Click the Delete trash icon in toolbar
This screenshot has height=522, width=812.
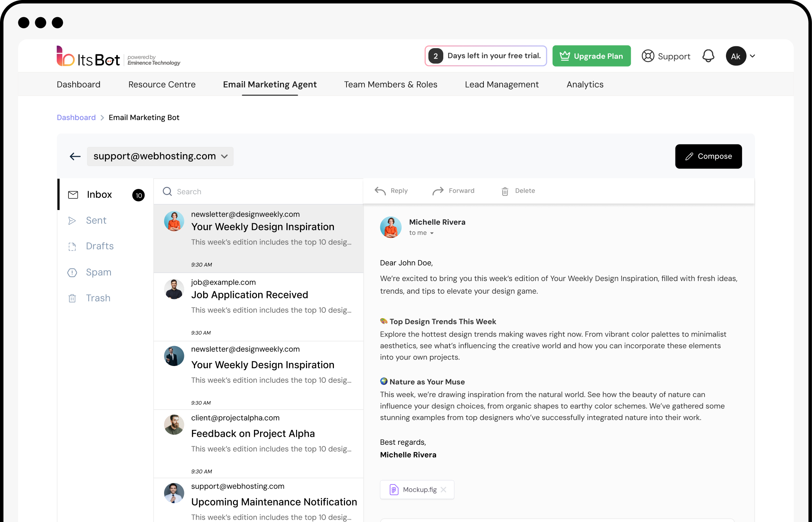coord(505,191)
